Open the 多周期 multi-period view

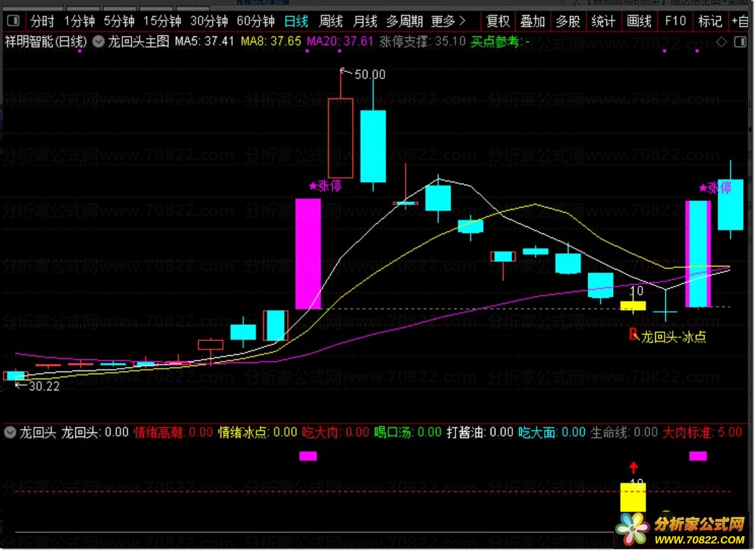[404, 21]
